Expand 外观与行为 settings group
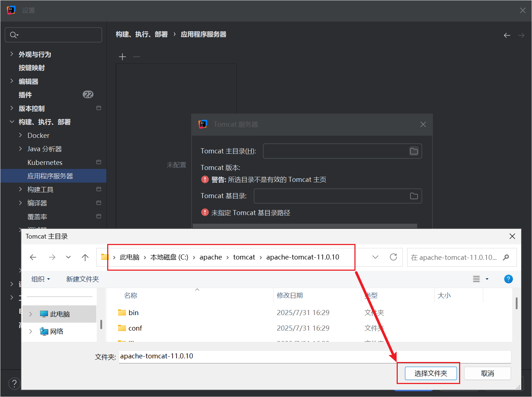This screenshot has height=397, width=532. 12,54
